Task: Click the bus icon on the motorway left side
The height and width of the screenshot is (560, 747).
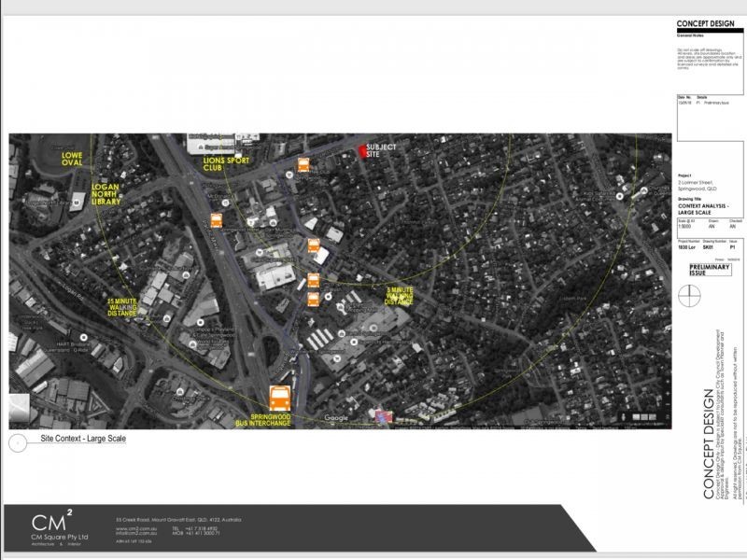Action: 217,220
